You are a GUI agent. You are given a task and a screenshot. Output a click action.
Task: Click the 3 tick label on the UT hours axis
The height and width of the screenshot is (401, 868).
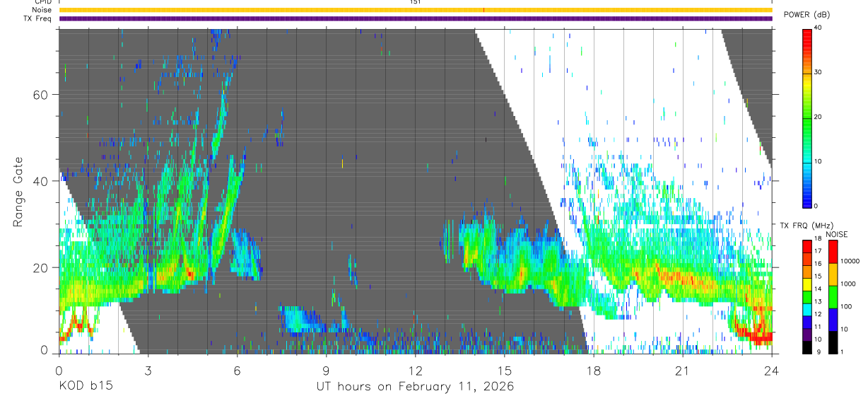click(148, 370)
